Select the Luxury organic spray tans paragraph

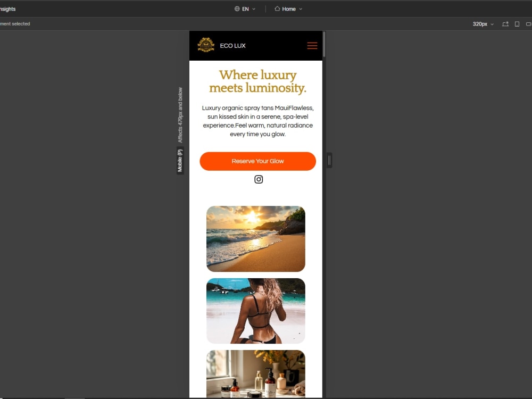(x=257, y=121)
